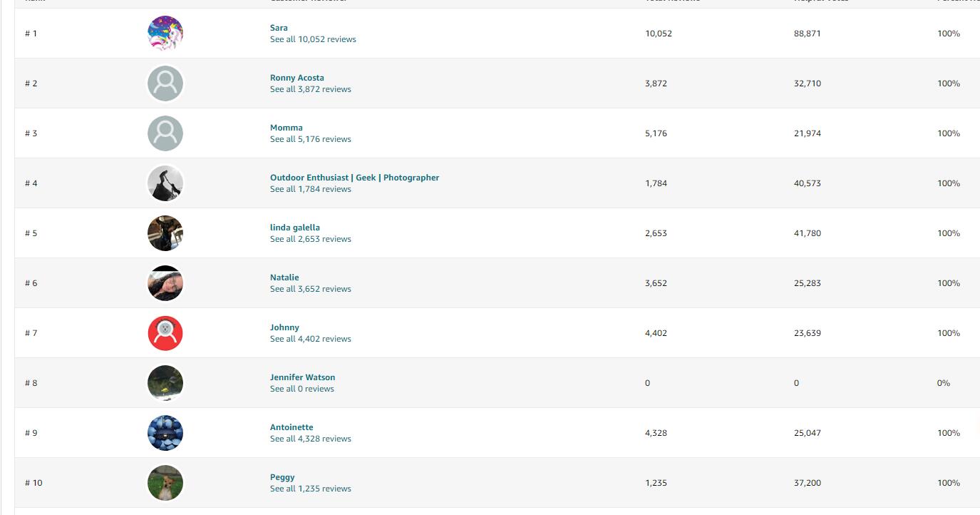Open Sara's unicorn profile avatar
The width and height of the screenshot is (980, 515).
[165, 34]
